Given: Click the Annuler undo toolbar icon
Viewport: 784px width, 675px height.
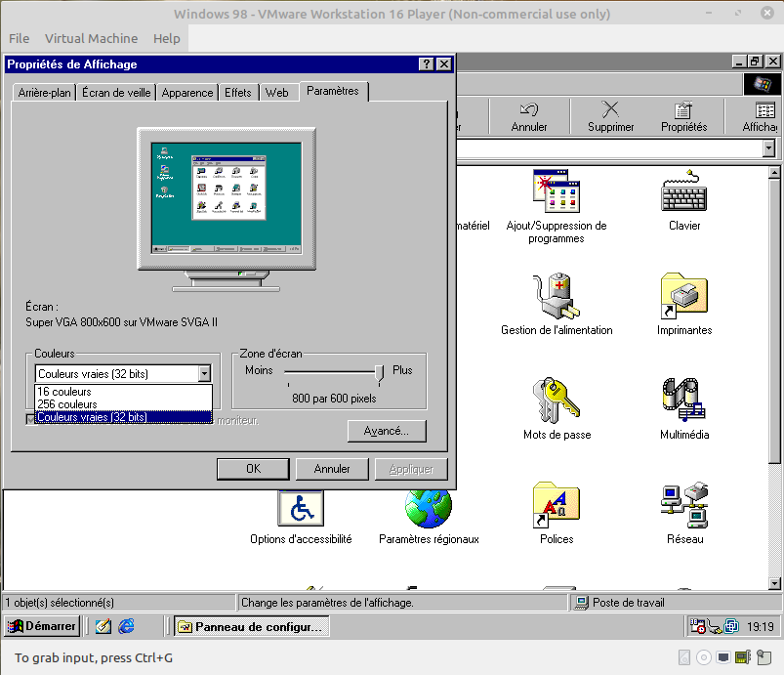Looking at the screenshot, I should tap(529, 117).
